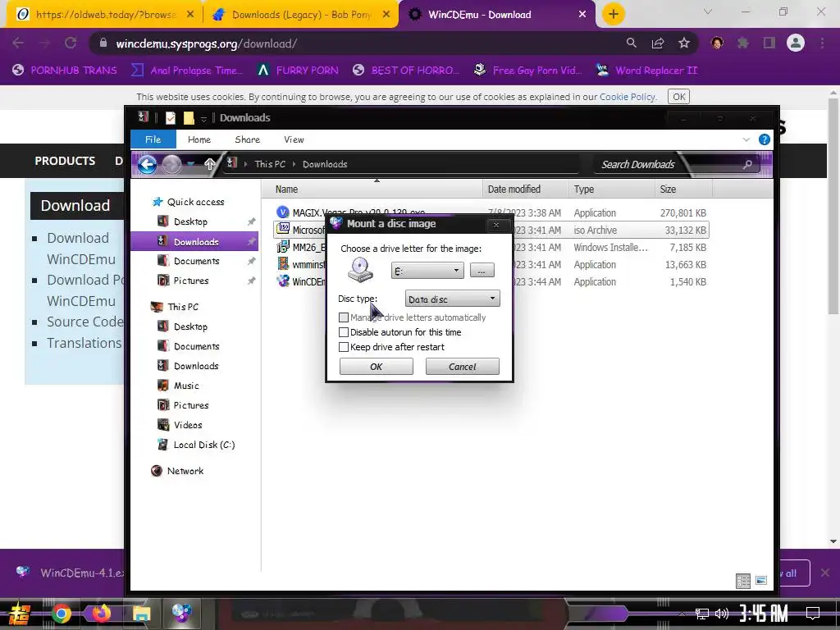Viewport: 840px width, 630px height.
Task: Select Pictures under Quick access
Action: click(x=190, y=281)
